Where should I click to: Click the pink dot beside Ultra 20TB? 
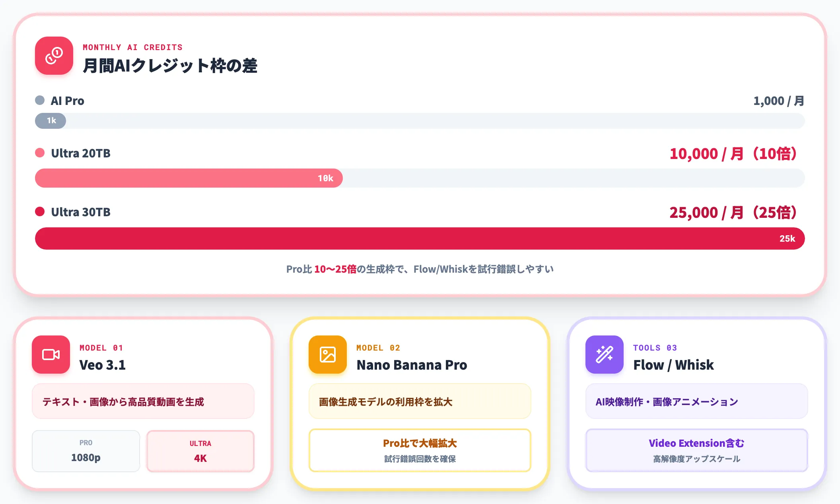pos(40,153)
